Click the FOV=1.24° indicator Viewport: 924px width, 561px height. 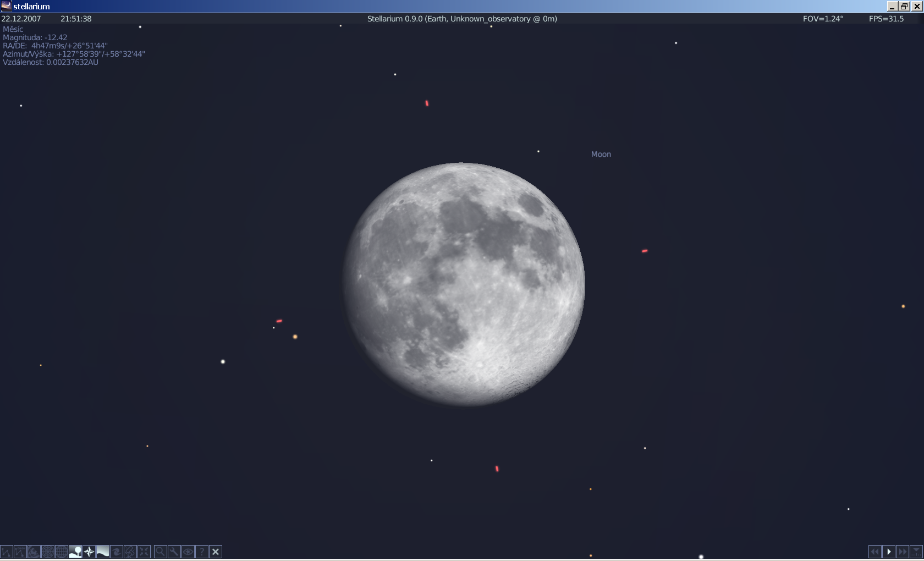823,19
